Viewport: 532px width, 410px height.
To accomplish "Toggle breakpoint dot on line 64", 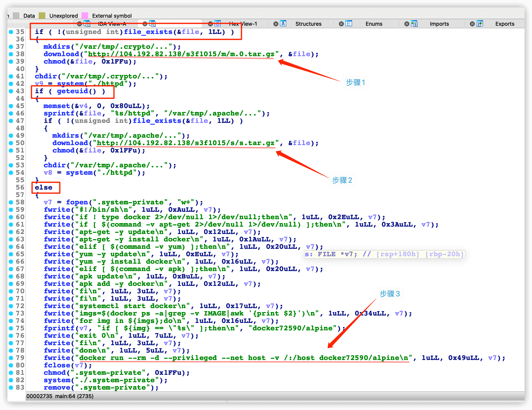I will (11, 247).
